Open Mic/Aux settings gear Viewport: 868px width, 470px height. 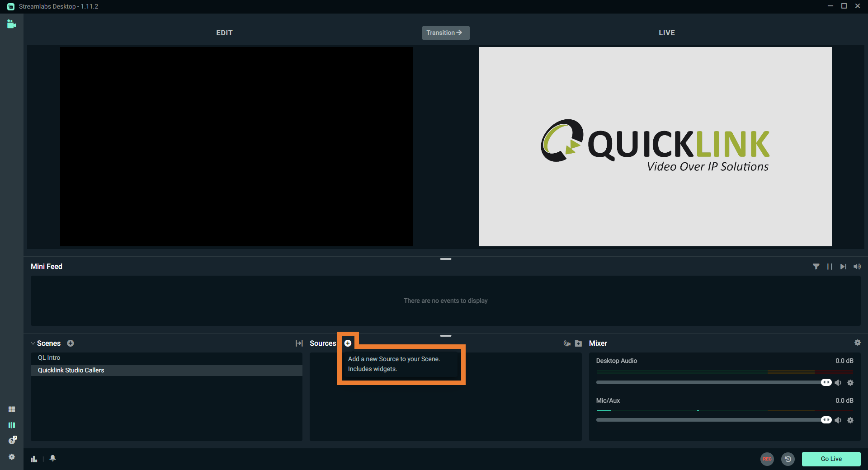coord(850,420)
